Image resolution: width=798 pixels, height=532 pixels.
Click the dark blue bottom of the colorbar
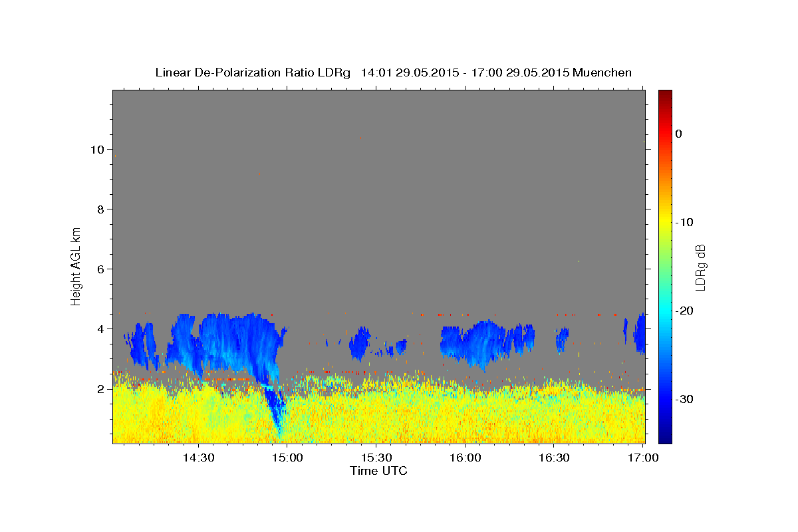tap(665, 436)
